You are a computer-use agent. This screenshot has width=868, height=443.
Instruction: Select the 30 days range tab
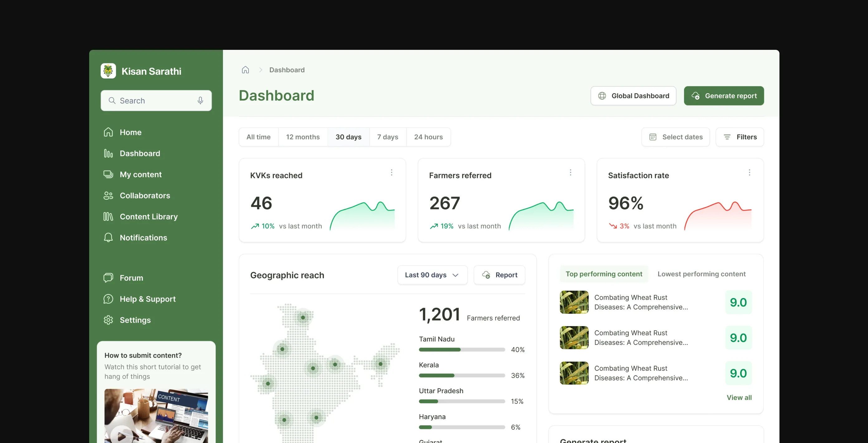coord(348,137)
